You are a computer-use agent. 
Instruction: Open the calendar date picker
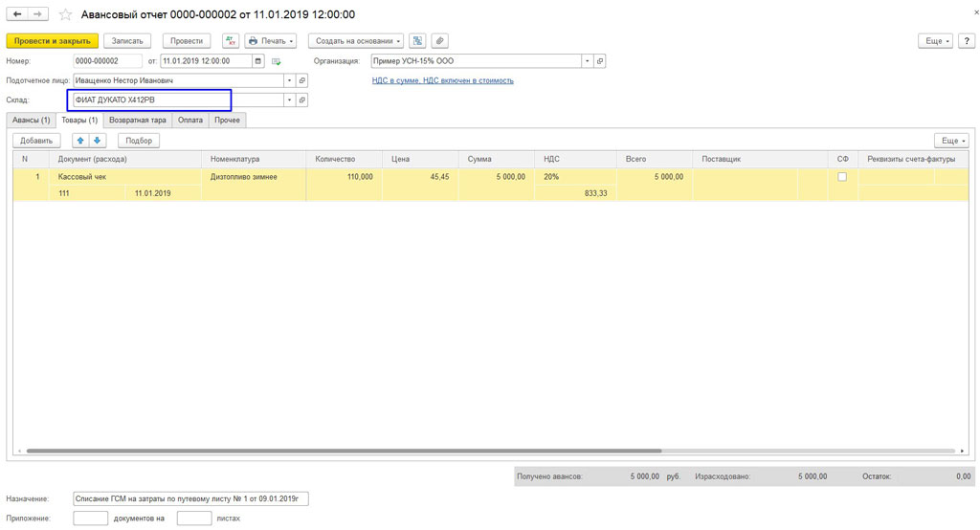(x=258, y=61)
